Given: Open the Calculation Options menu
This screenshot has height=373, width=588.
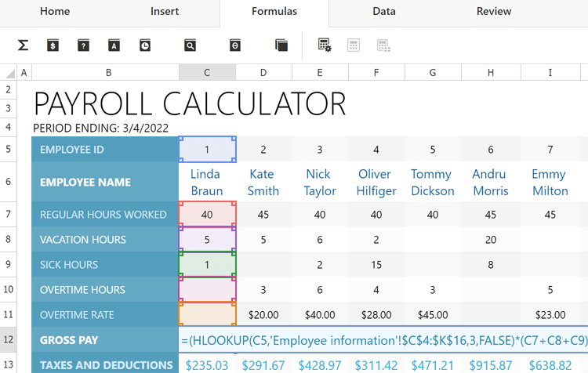Looking at the screenshot, I should click(325, 45).
